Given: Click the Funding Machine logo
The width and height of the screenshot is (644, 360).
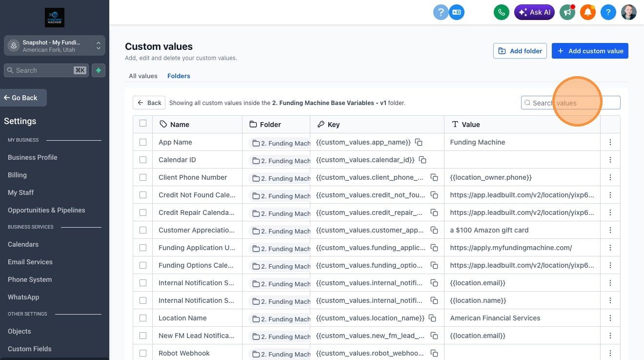Looking at the screenshot, I should [55, 18].
